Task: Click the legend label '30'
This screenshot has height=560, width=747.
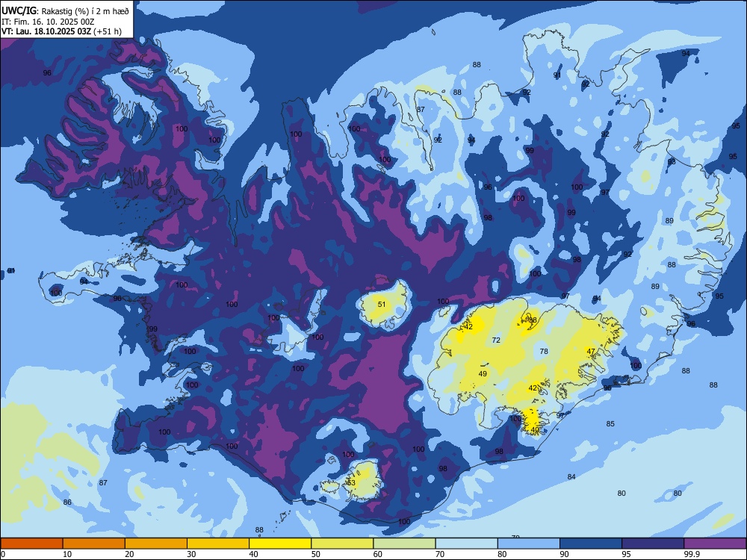Action: coord(191,554)
